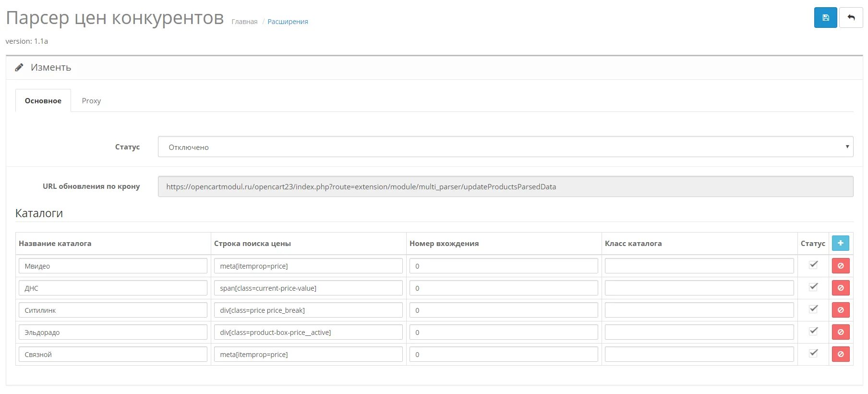868x394 pixels.
Task: Remove the ДНС catalog row
Action: coord(840,288)
